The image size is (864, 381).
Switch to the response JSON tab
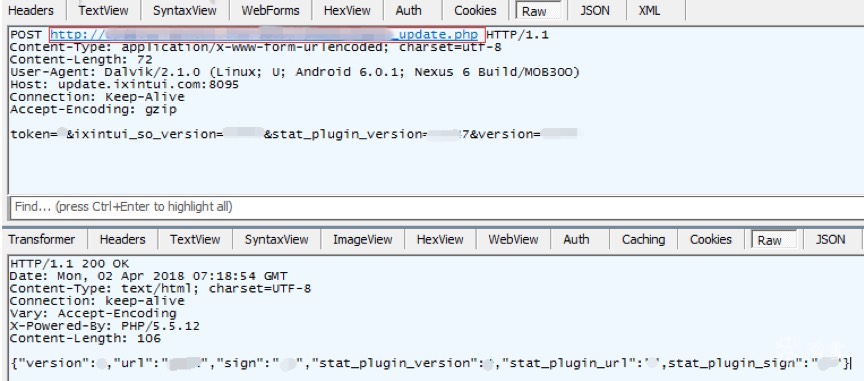(x=830, y=240)
